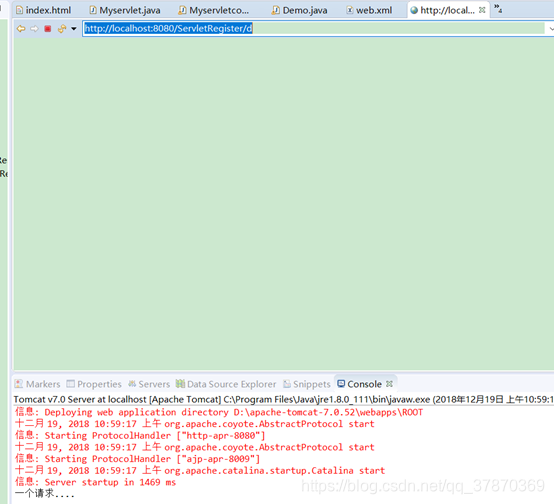The height and width of the screenshot is (504, 554).
Task: Click the URL address input field
Action: 314,28
